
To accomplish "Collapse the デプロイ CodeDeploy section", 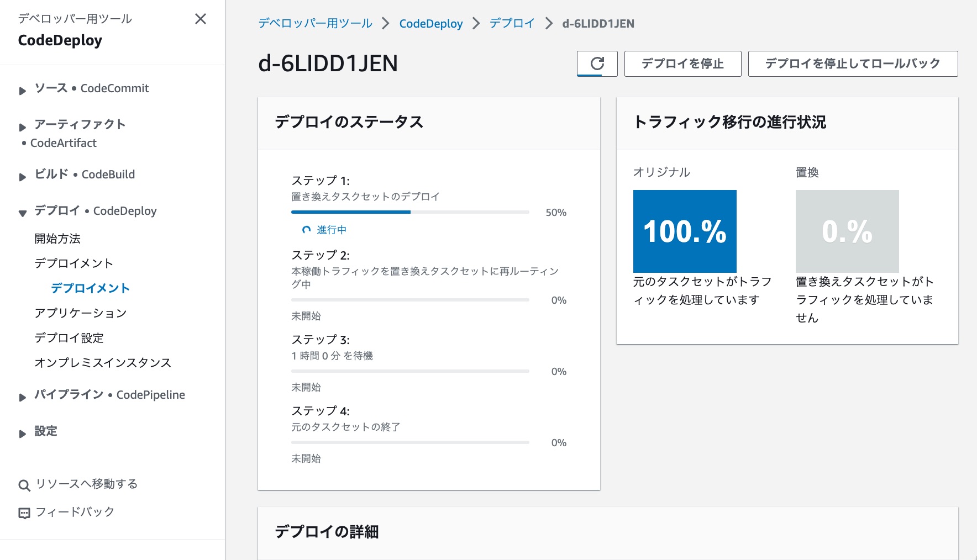I will (23, 213).
